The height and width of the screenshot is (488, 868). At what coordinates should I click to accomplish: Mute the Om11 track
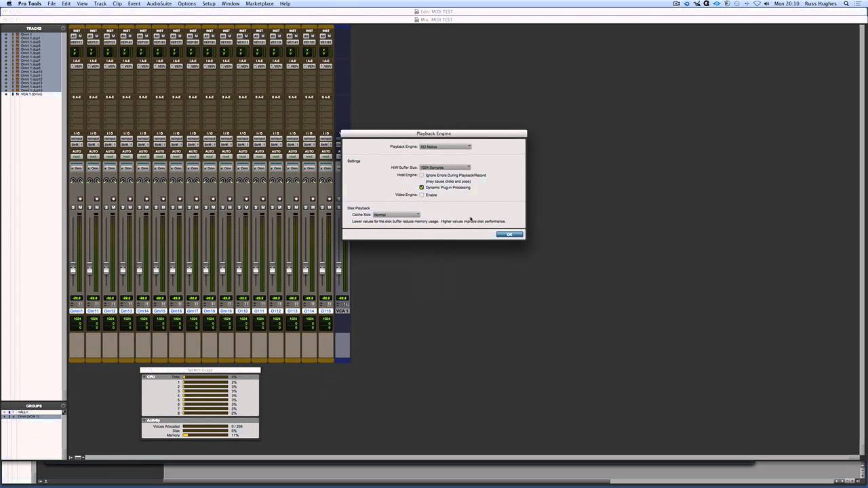(97, 207)
